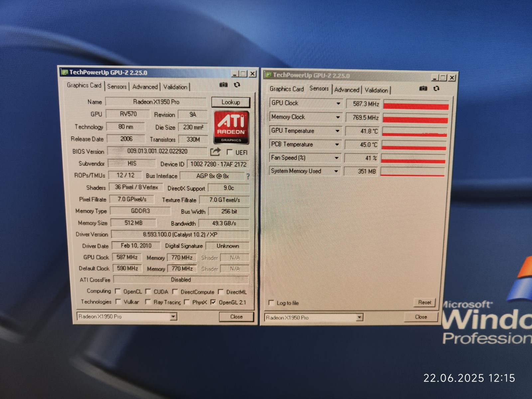532x399 pixels.
Task: Click the Memory Type GDDR3 field
Action: click(140, 211)
